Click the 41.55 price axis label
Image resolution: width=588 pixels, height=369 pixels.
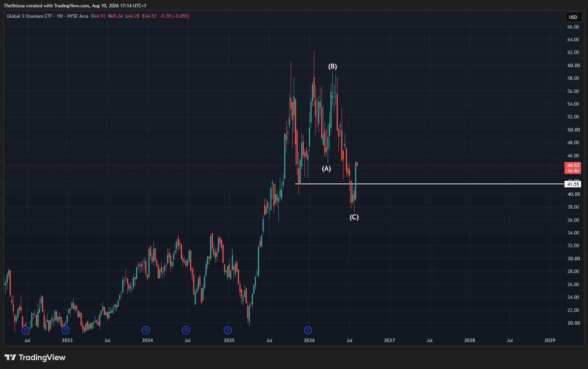pos(572,184)
